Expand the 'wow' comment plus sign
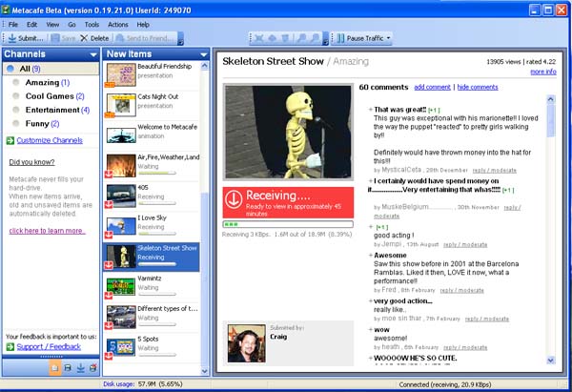Image resolution: width=572 pixels, height=392 pixels. (x=370, y=329)
